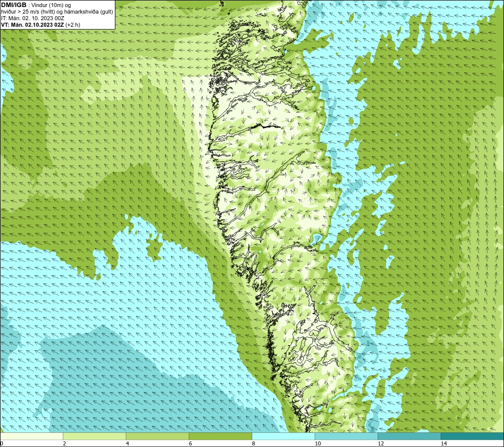Click the darkest teal band above 14

click(473, 436)
